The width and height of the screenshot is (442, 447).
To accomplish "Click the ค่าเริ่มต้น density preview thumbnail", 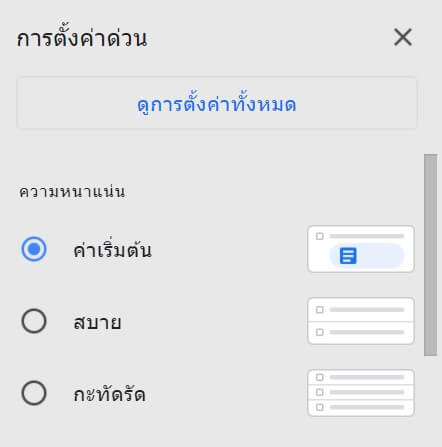I will click(361, 249).
